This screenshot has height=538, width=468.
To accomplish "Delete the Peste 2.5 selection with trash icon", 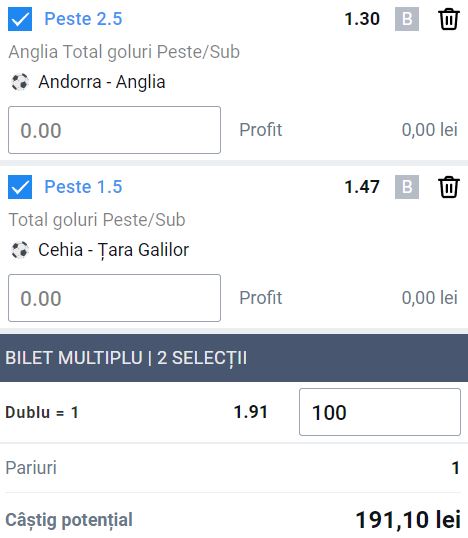I will pos(449,19).
